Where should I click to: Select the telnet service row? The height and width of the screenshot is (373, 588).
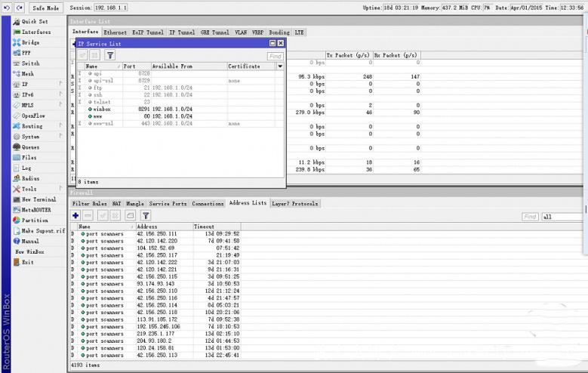(180, 102)
